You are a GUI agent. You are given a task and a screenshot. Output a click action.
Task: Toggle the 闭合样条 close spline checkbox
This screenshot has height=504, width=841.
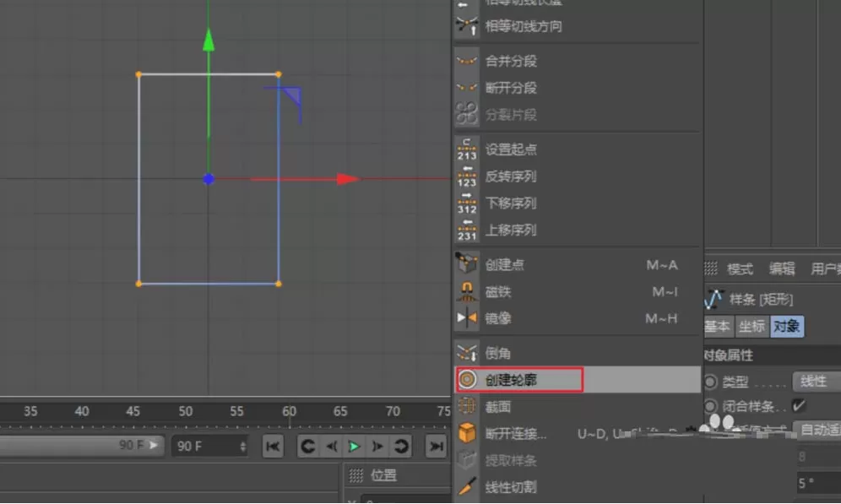[799, 406]
